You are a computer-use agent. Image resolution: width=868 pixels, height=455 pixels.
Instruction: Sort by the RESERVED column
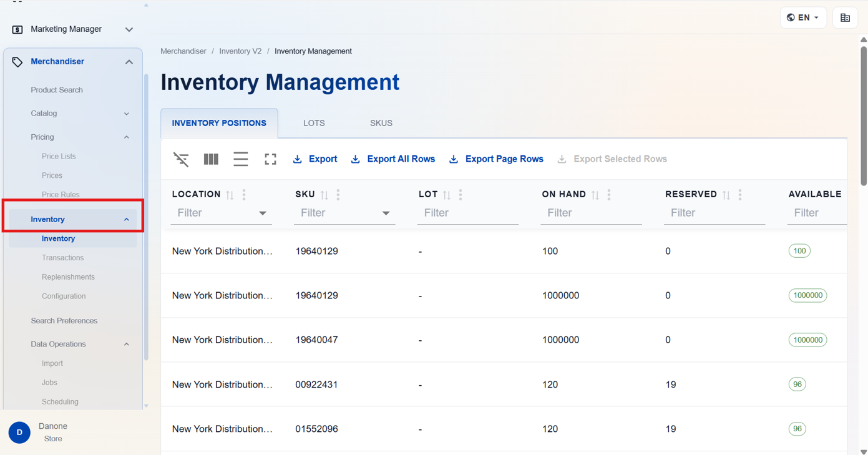pyautogui.click(x=726, y=195)
